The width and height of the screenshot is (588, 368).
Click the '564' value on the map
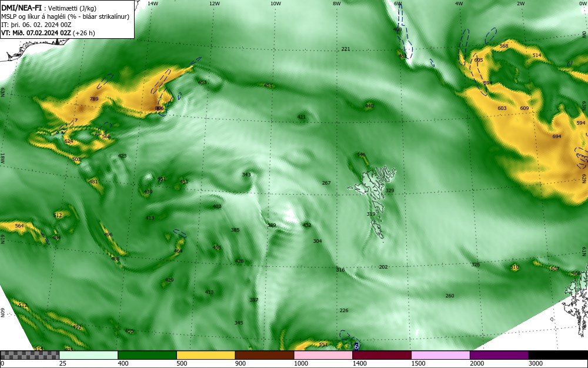[x=19, y=226]
